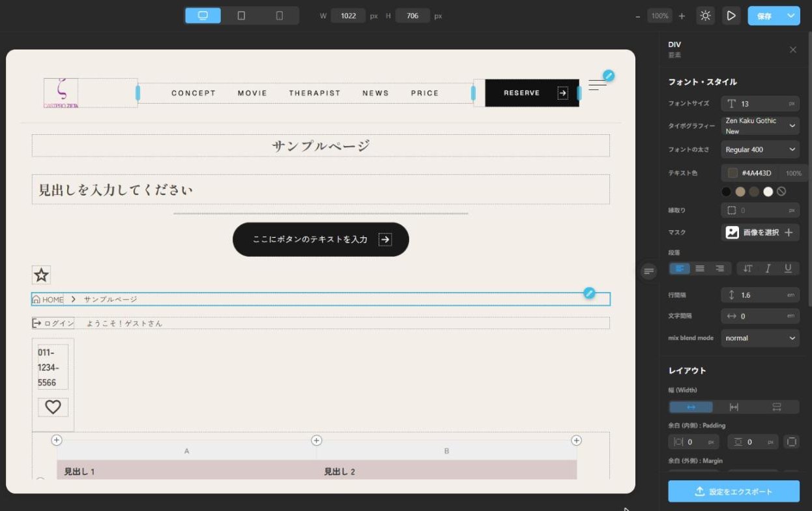Toggle underline text style
The height and width of the screenshot is (511, 812).
pos(788,269)
